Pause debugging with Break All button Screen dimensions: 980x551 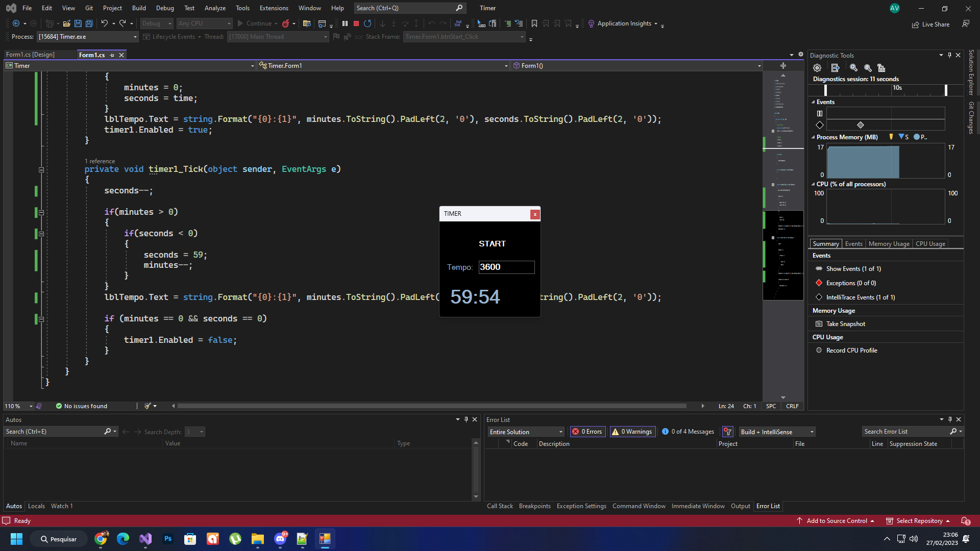(345, 23)
